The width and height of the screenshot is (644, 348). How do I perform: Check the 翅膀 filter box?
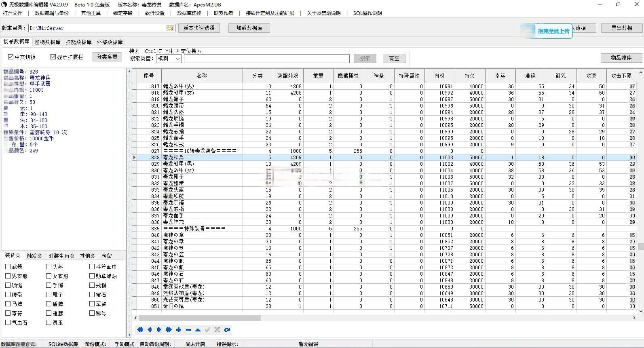[x=49, y=313]
